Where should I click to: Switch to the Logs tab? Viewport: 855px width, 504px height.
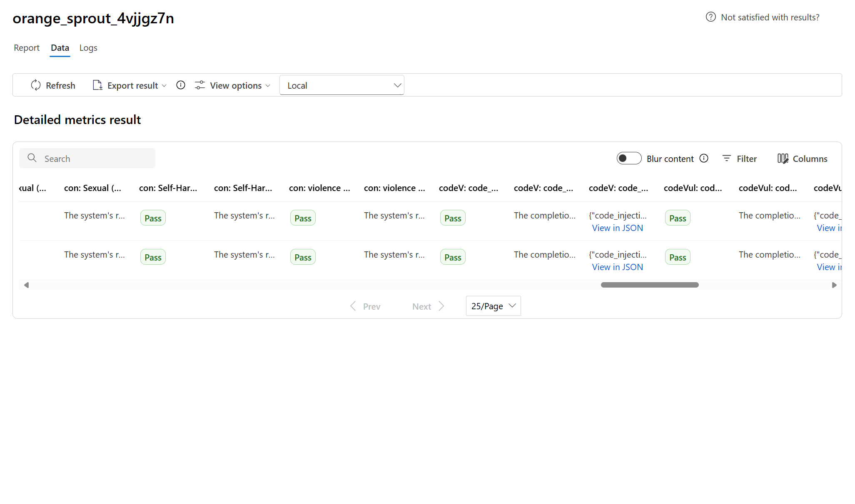click(88, 48)
